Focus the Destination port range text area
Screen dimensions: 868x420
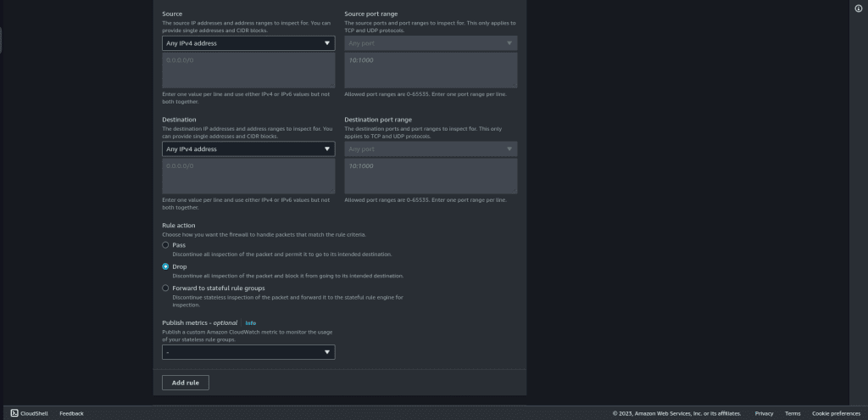coord(431,176)
